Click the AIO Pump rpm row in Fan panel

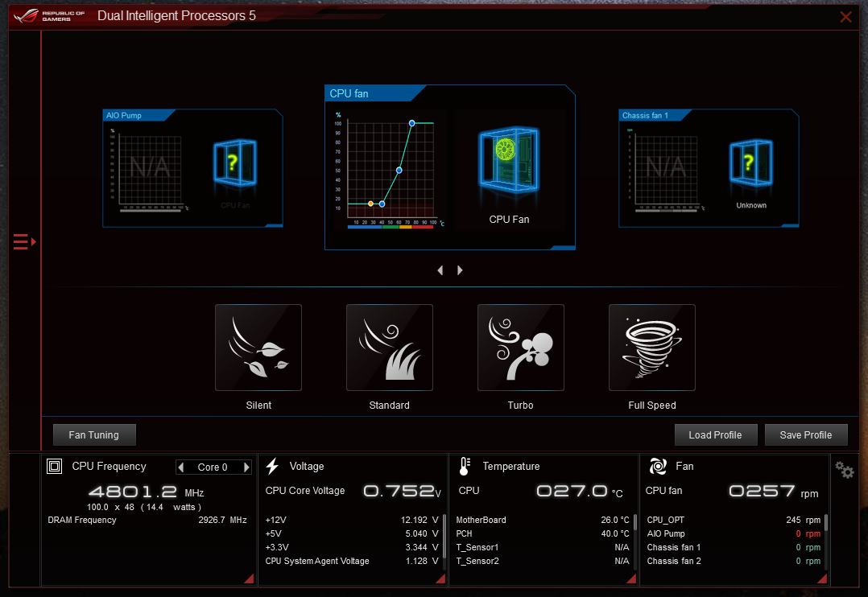[x=734, y=534]
